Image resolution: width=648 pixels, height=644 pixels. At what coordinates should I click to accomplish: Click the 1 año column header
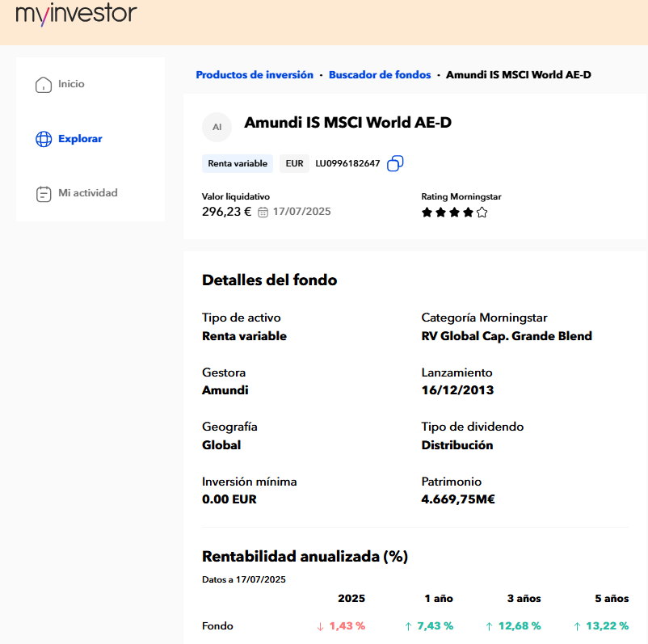[439, 599]
